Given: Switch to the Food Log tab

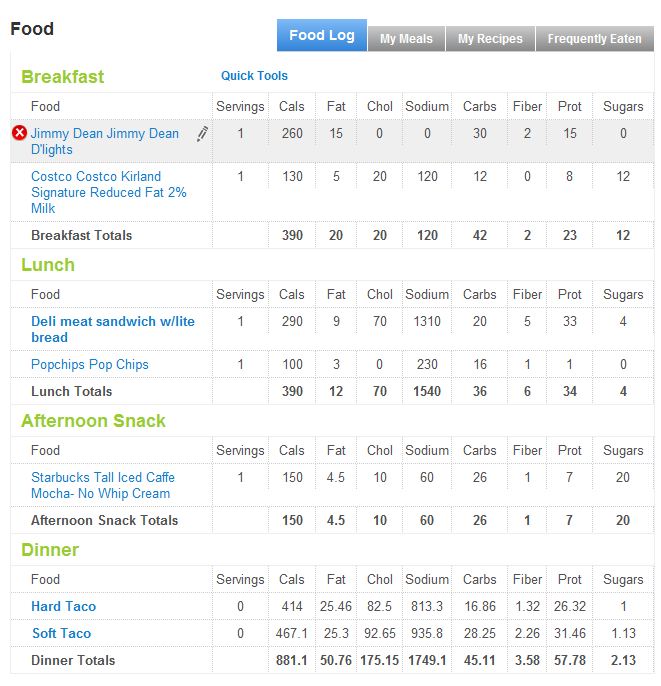Looking at the screenshot, I should [321, 35].
